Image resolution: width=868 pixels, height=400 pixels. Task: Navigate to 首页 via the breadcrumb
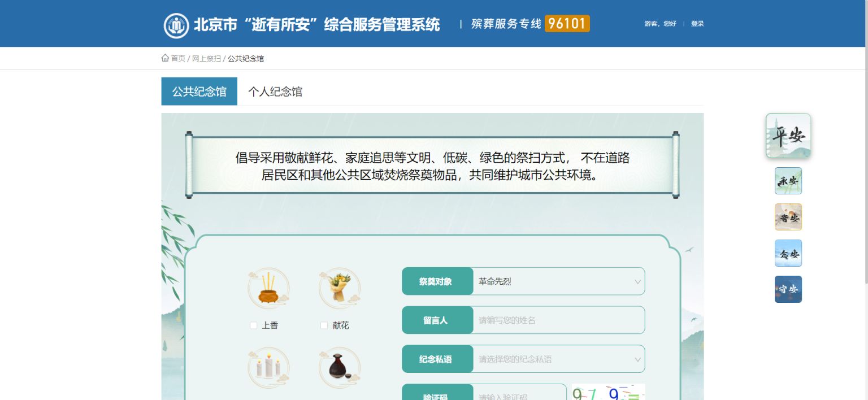[177, 58]
